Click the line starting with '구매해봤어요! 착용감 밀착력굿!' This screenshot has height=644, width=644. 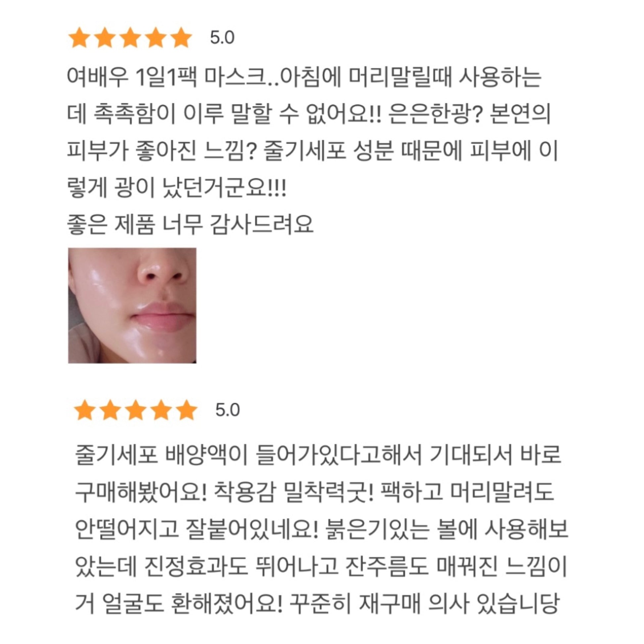click(314, 492)
